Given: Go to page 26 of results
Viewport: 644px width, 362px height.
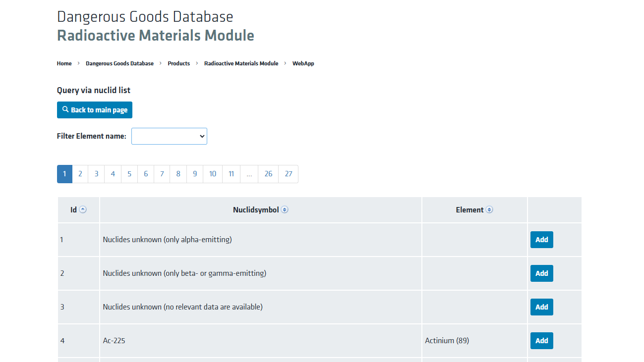Looking at the screenshot, I should tap(268, 174).
